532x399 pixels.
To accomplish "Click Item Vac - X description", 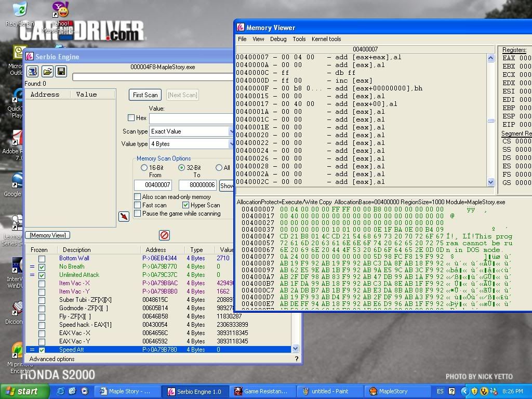I will click(74, 283).
